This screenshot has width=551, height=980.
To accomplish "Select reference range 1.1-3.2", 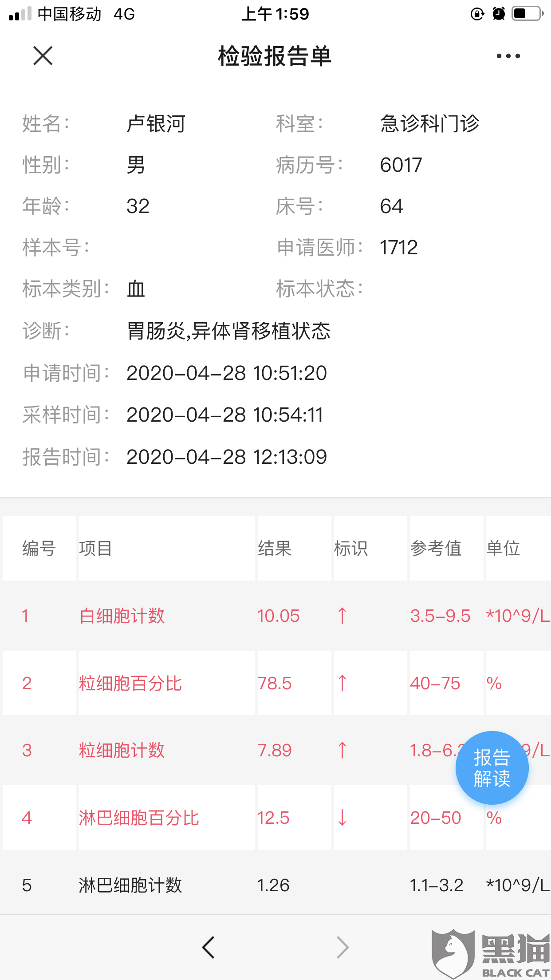I will (437, 885).
